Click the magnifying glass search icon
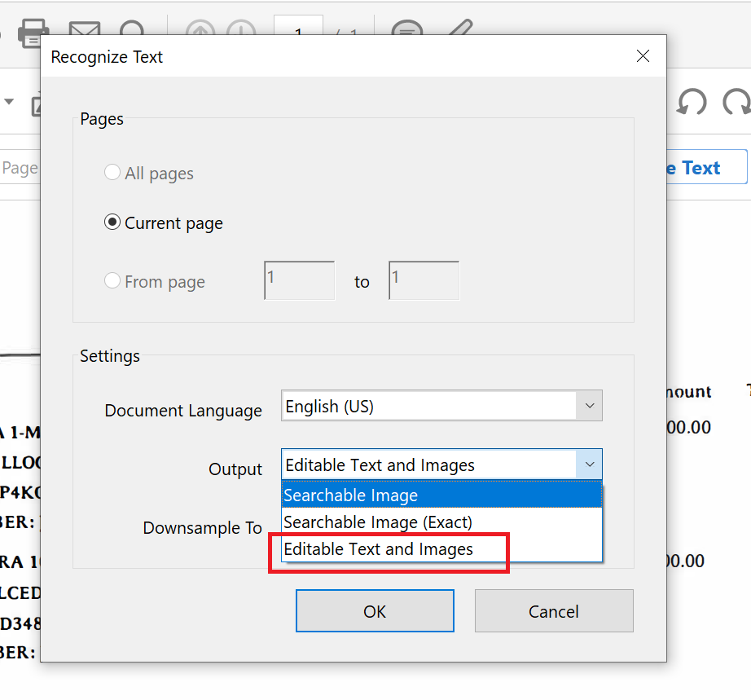The image size is (751, 700). pyautogui.click(x=132, y=31)
